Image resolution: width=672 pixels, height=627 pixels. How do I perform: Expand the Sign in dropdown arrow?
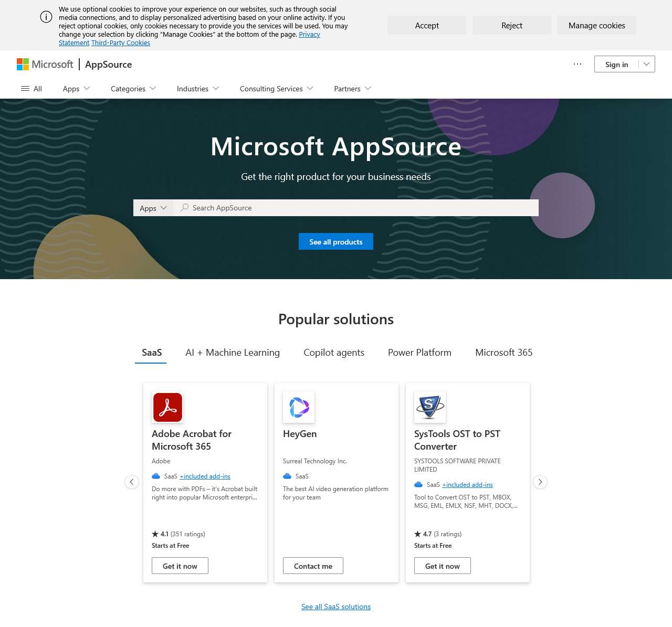647,64
